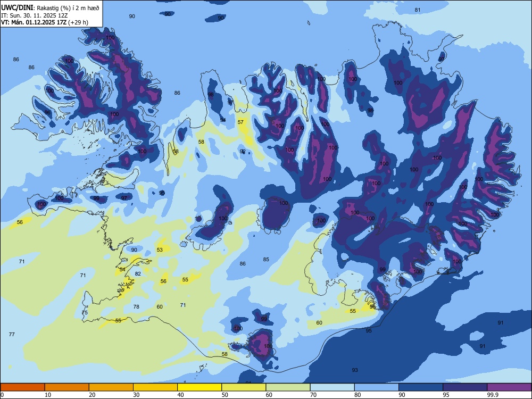Click the humidity value '57' on the map
The height and width of the screenshot is (399, 532).
coord(240,122)
